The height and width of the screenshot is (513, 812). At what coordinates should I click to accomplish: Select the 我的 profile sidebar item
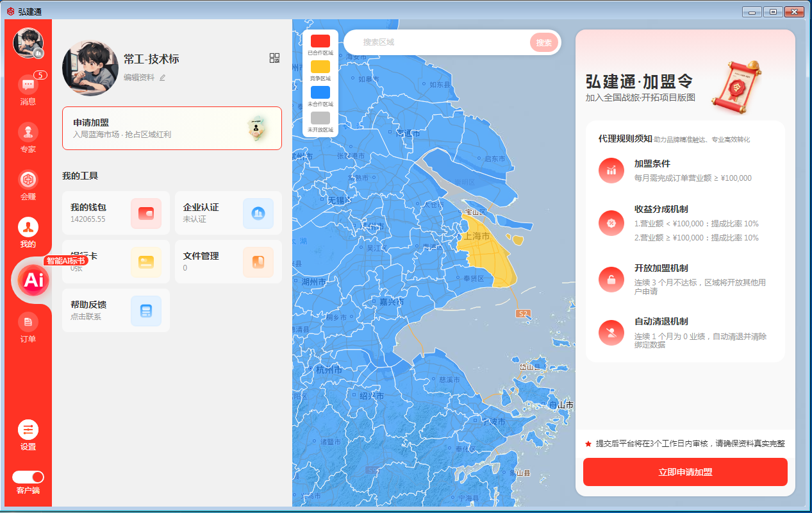(28, 228)
